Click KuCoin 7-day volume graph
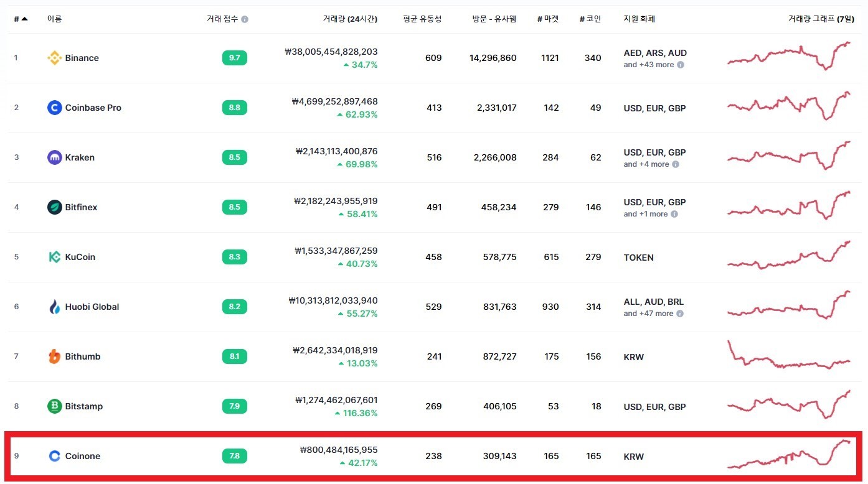Image resolution: width=868 pixels, height=484 pixels. 789,255
